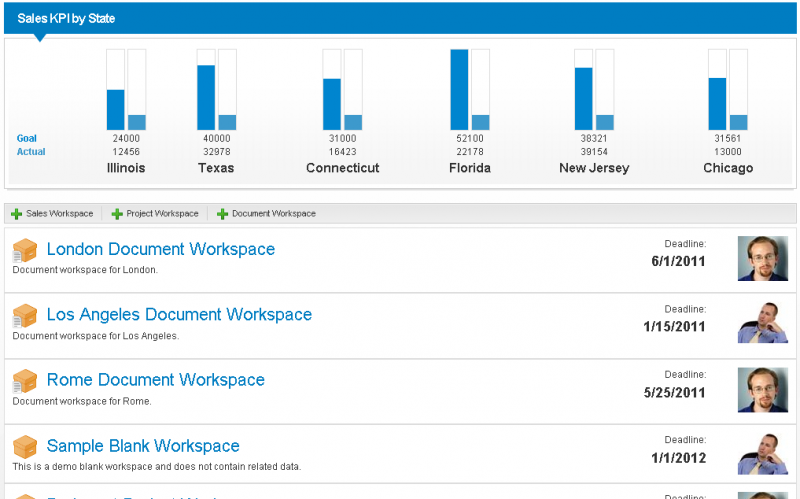Click the Texas state label
Screen dimensions: 800x499
tap(216, 168)
